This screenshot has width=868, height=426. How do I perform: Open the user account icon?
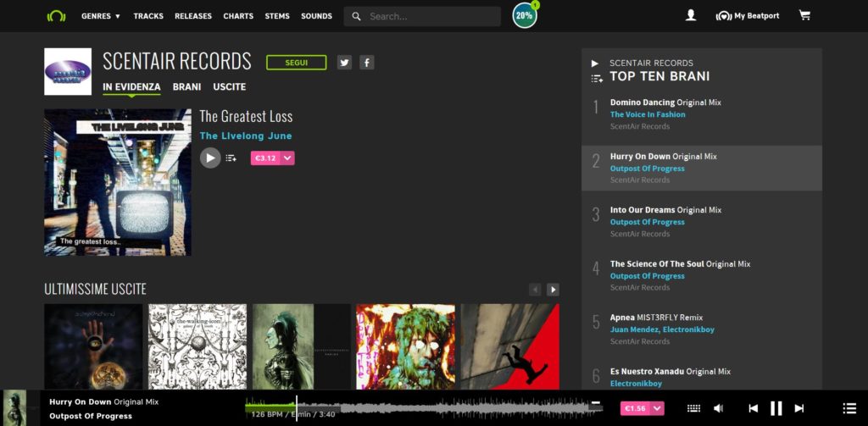tap(690, 15)
